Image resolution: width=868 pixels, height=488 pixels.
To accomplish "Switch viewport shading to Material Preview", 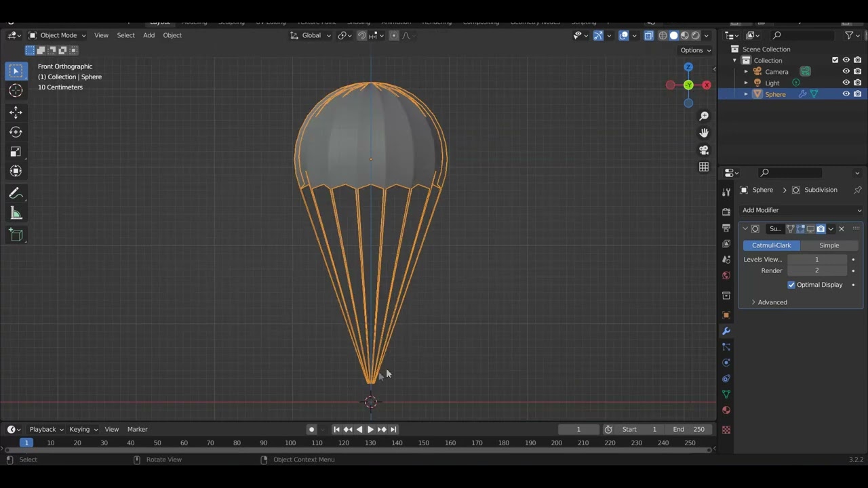I will (x=685, y=35).
